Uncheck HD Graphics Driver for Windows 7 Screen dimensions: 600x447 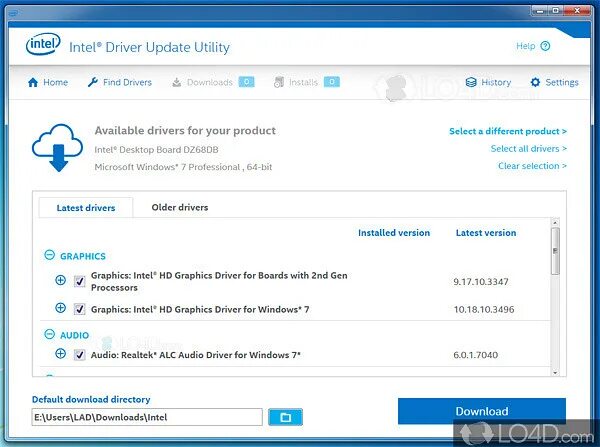(80, 309)
